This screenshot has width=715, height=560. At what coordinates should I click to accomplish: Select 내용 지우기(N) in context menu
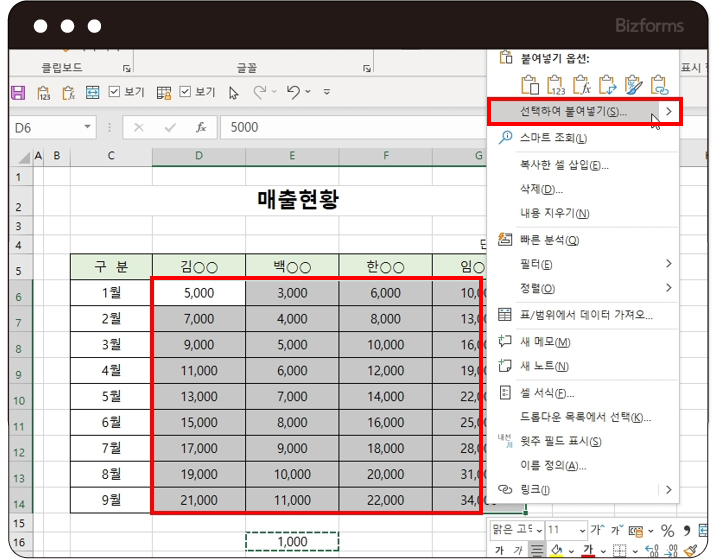coord(554,213)
